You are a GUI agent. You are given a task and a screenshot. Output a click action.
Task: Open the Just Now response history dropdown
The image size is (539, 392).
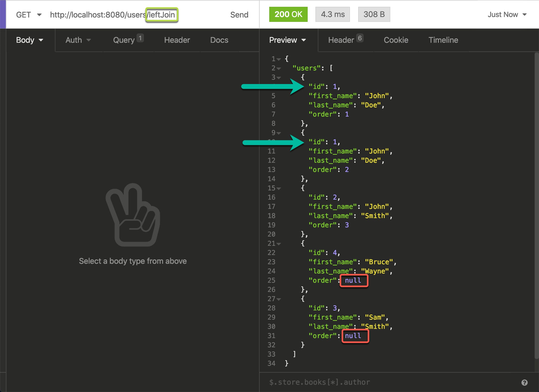(507, 15)
